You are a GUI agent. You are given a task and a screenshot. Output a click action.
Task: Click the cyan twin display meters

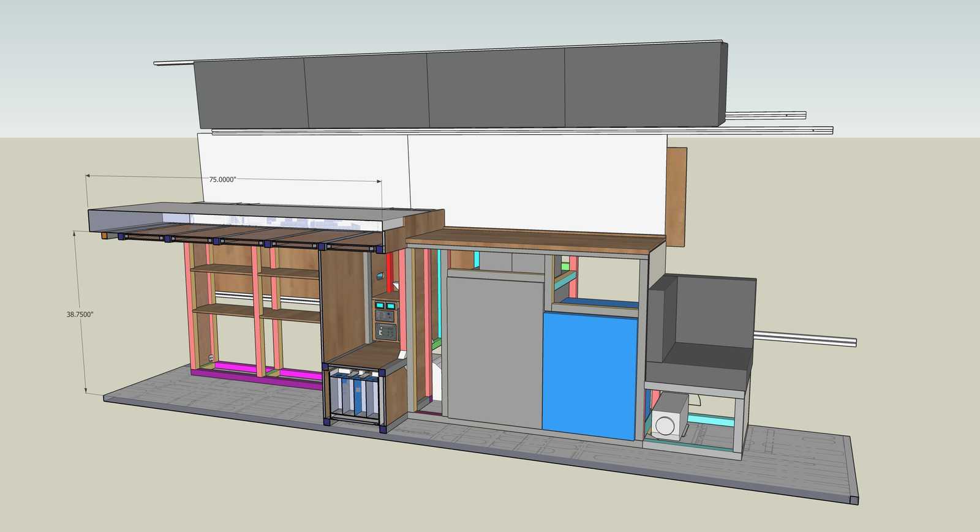click(385, 304)
